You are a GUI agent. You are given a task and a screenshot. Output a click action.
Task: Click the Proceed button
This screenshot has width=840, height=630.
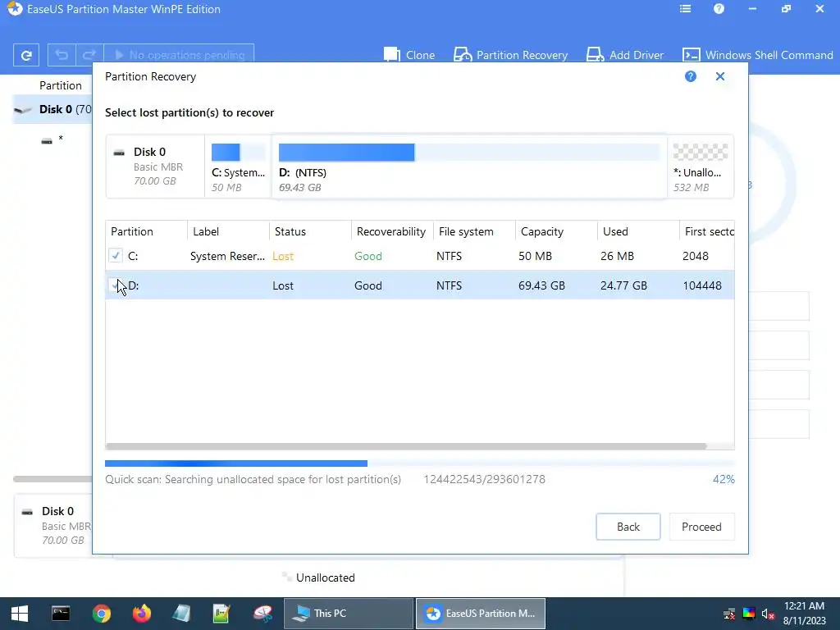[701, 527]
